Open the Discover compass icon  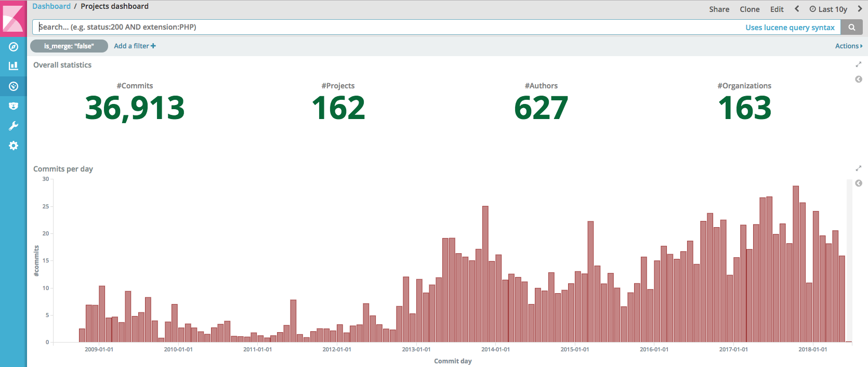[x=14, y=47]
